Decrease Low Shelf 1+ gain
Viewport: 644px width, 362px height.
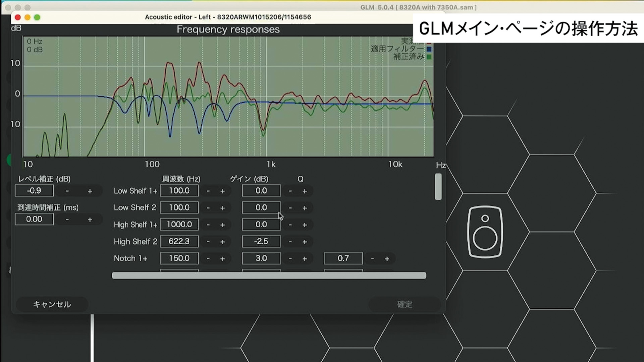290,191
